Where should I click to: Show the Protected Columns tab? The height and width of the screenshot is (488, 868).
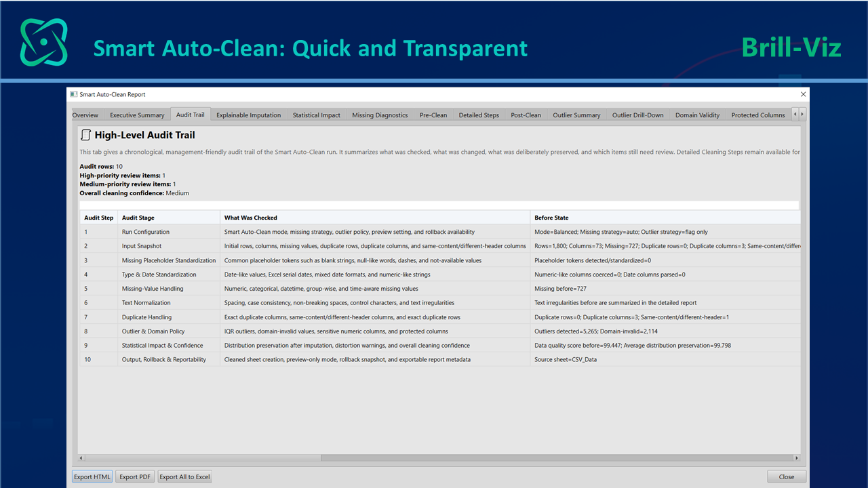pos(758,115)
